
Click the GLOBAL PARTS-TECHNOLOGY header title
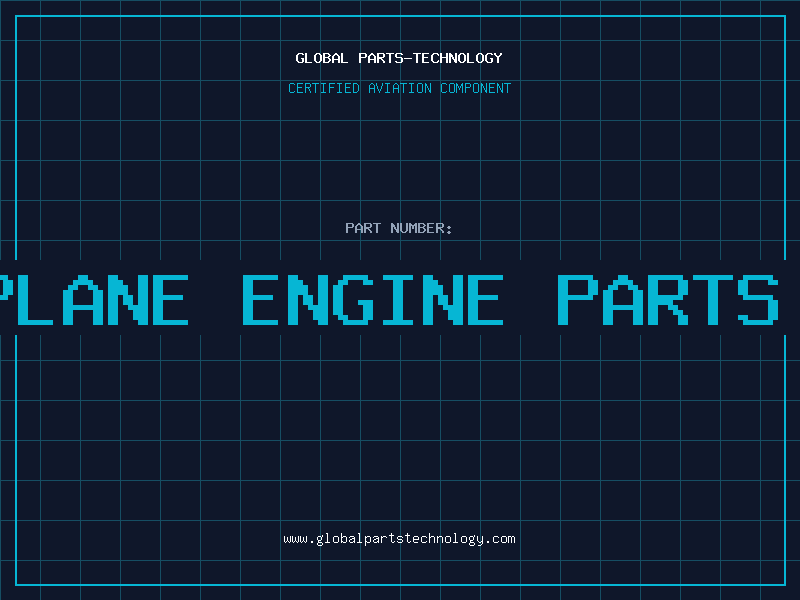tap(399, 58)
